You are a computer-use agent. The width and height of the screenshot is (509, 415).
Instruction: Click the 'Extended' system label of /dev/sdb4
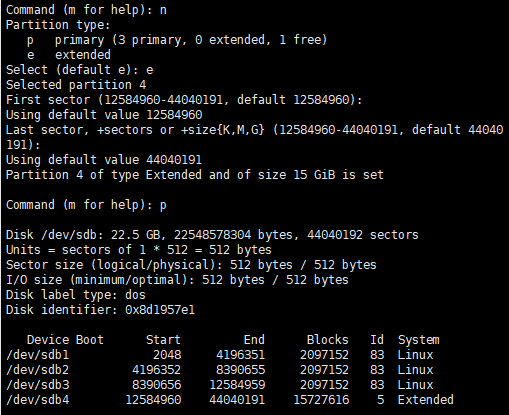[x=426, y=400]
